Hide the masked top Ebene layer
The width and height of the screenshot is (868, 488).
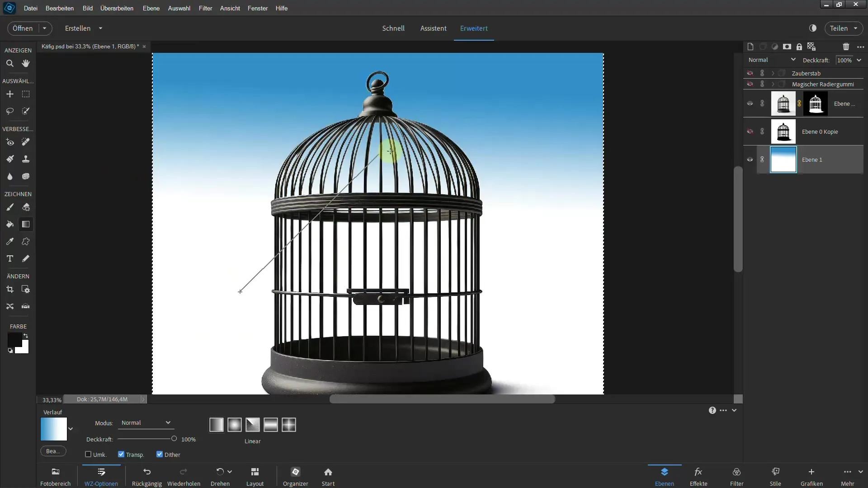click(750, 103)
